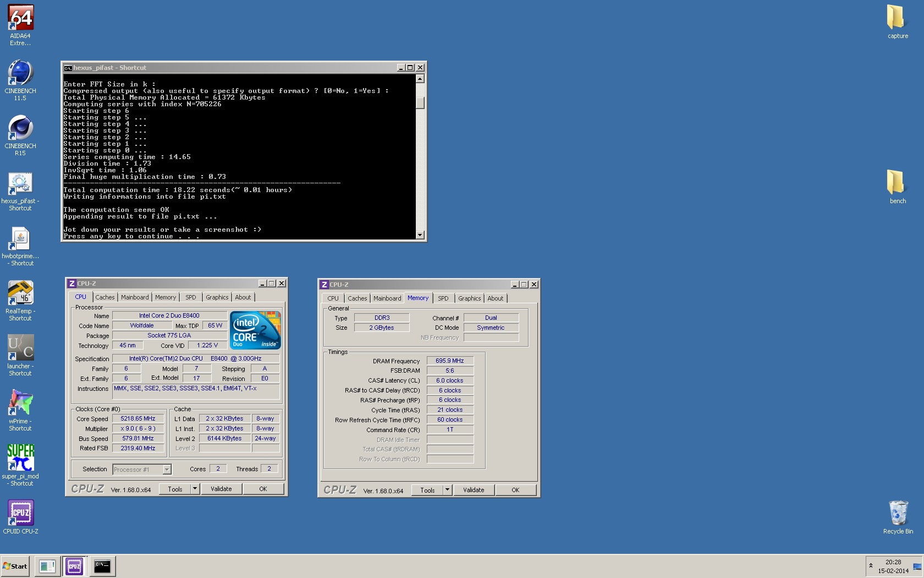Click the CAS# Latency value 6.0 clocks

(x=450, y=381)
